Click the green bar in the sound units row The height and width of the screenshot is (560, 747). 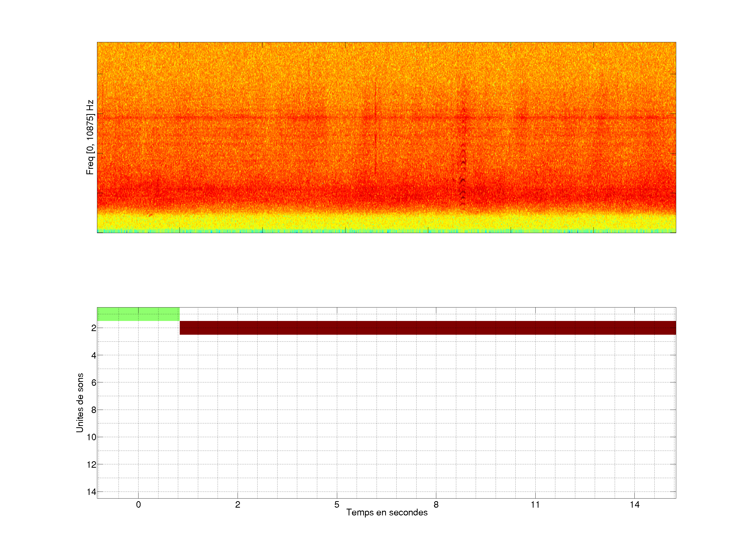(x=138, y=314)
